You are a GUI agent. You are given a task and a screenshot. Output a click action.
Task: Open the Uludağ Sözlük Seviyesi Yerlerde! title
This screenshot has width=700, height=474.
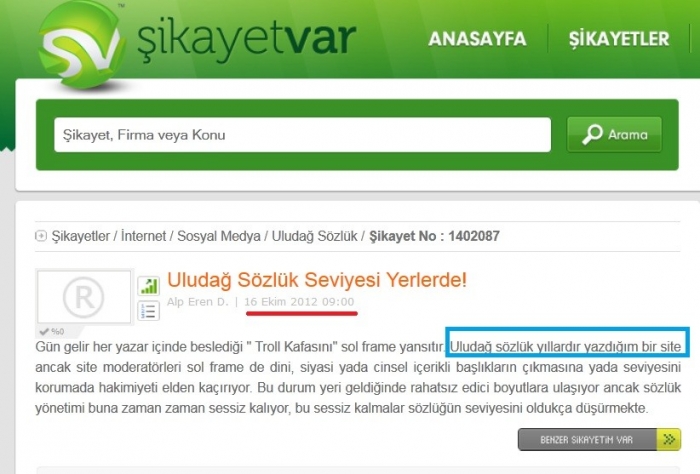pyautogui.click(x=317, y=280)
